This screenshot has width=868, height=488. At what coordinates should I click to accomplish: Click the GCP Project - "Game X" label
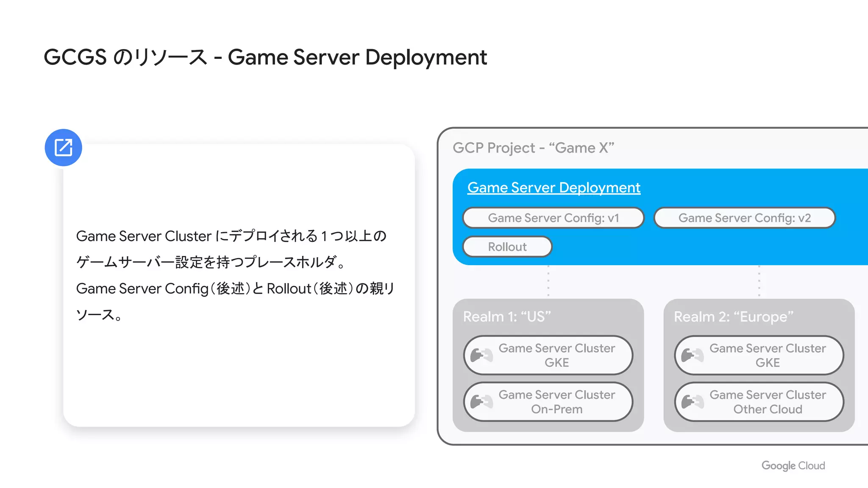[533, 148]
